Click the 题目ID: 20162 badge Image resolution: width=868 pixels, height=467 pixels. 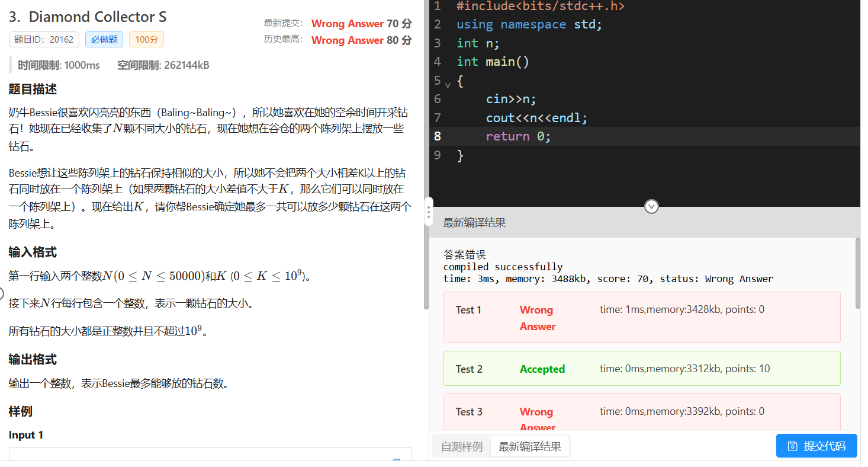(x=44, y=40)
